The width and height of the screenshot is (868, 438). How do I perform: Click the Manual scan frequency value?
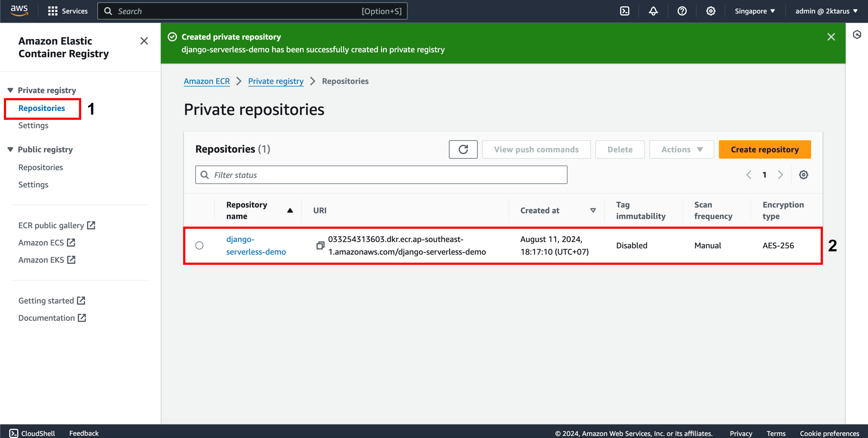pyautogui.click(x=707, y=246)
